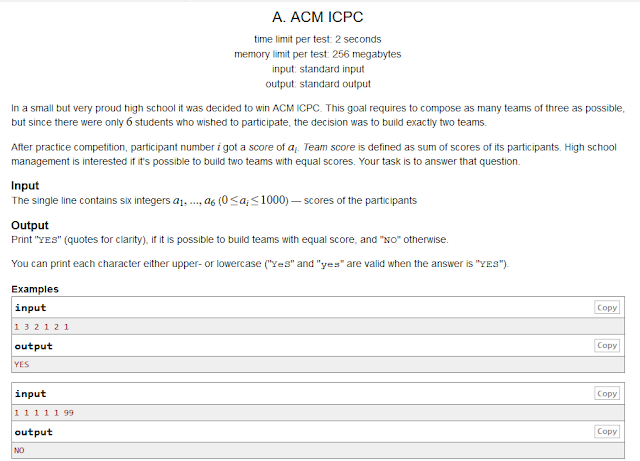Copy the first example input

click(606, 308)
